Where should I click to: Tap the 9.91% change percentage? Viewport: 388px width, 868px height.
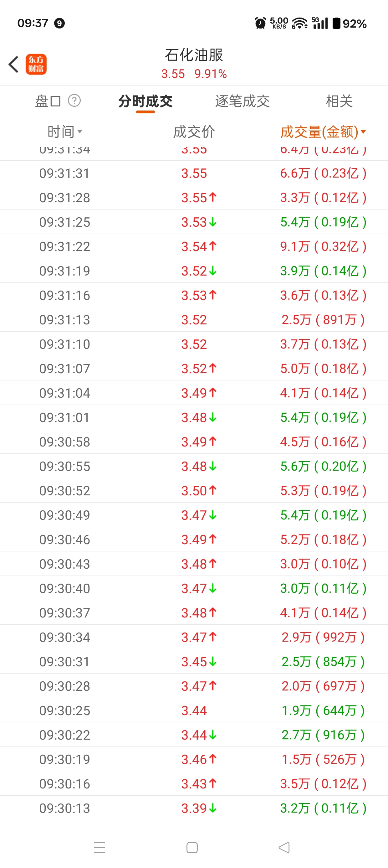coord(211,74)
